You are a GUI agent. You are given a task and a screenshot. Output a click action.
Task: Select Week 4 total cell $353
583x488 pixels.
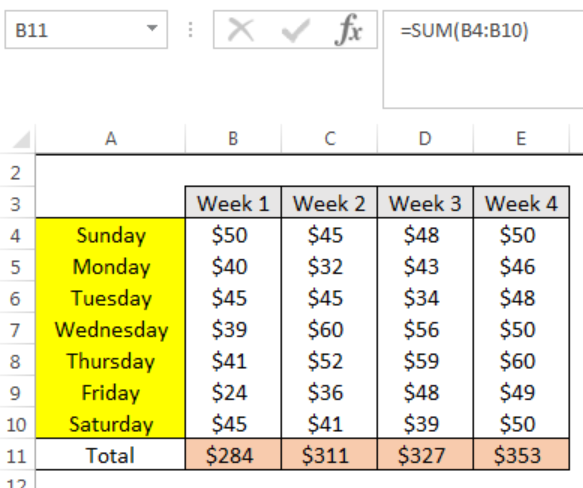tap(521, 455)
